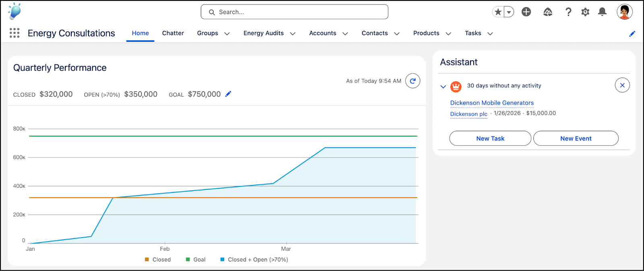
Task: Open the Trailhead guidance icon
Action: pos(548,12)
